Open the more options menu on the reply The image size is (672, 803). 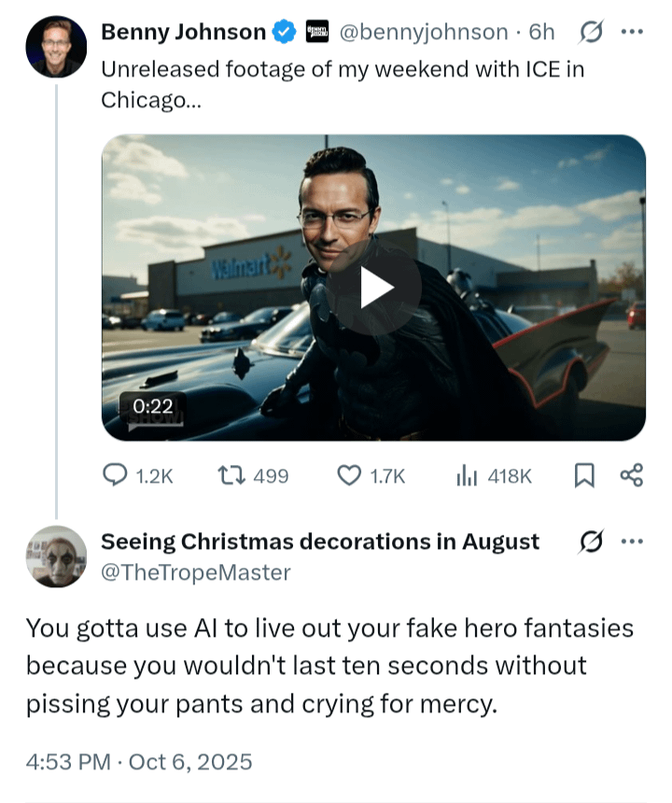click(632, 542)
